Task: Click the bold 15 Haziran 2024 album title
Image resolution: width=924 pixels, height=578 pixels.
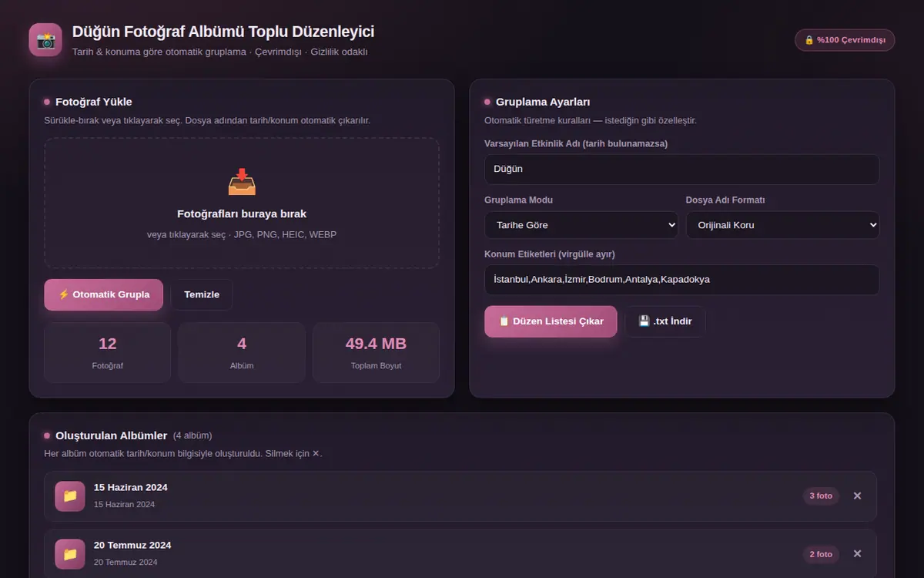Action: pyautogui.click(x=131, y=487)
